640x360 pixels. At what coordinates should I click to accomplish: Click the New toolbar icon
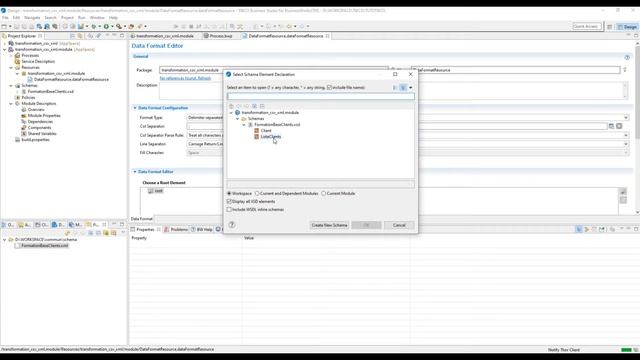(4, 27)
